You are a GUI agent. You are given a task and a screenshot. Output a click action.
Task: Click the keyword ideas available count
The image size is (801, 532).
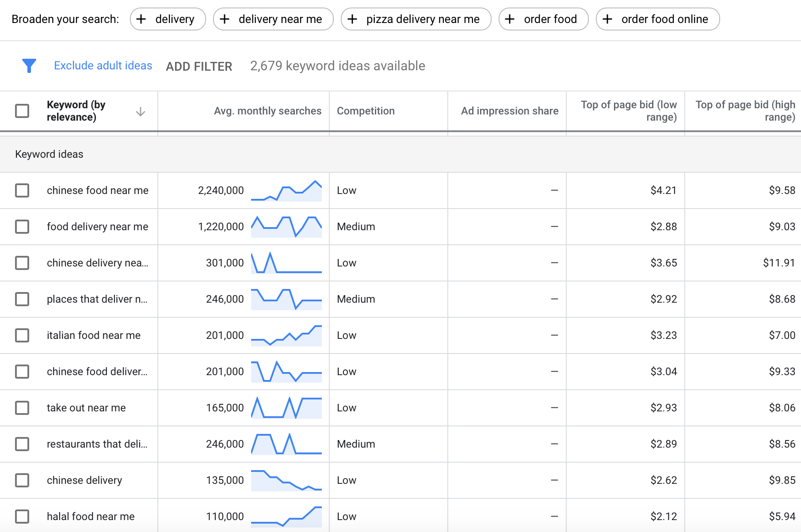click(337, 66)
